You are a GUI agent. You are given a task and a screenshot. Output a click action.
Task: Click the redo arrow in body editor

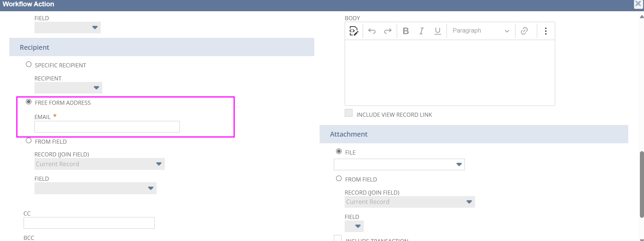click(388, 31)
